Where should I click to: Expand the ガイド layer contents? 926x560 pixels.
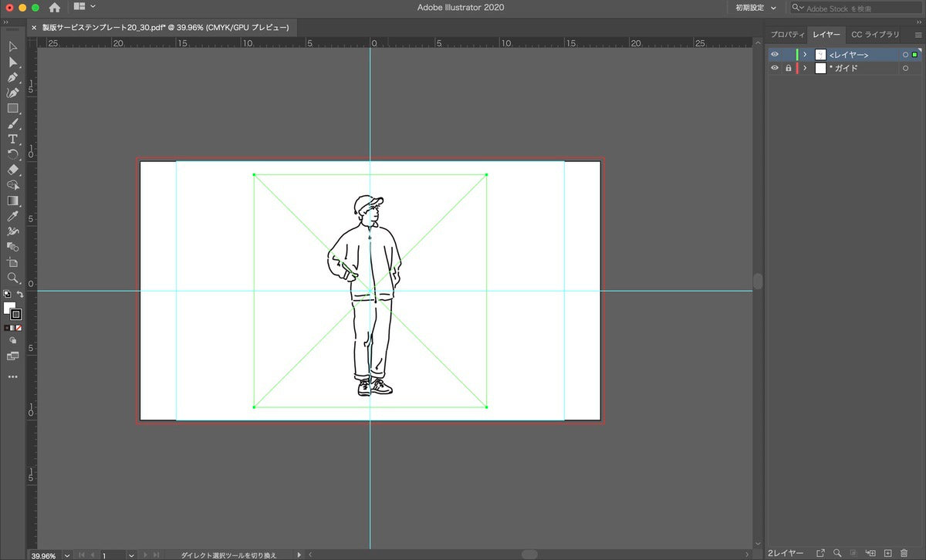[x=805, y=69]
